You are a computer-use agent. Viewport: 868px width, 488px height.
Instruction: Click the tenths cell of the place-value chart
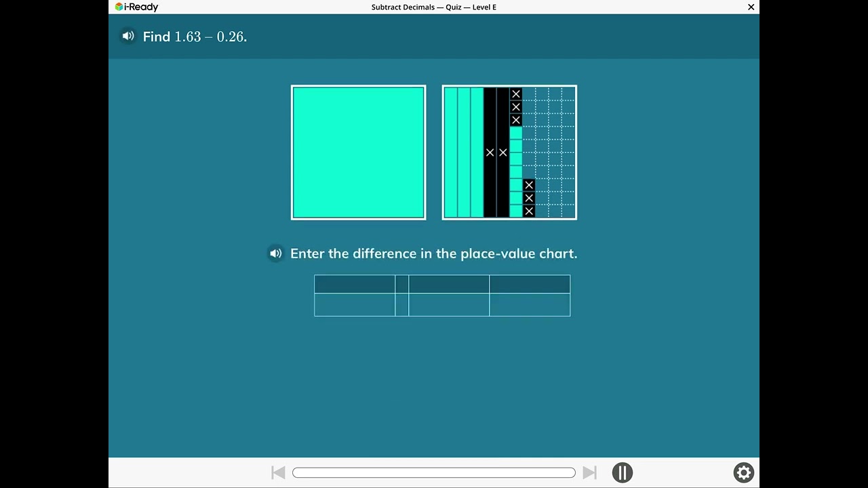coord(448,306)
